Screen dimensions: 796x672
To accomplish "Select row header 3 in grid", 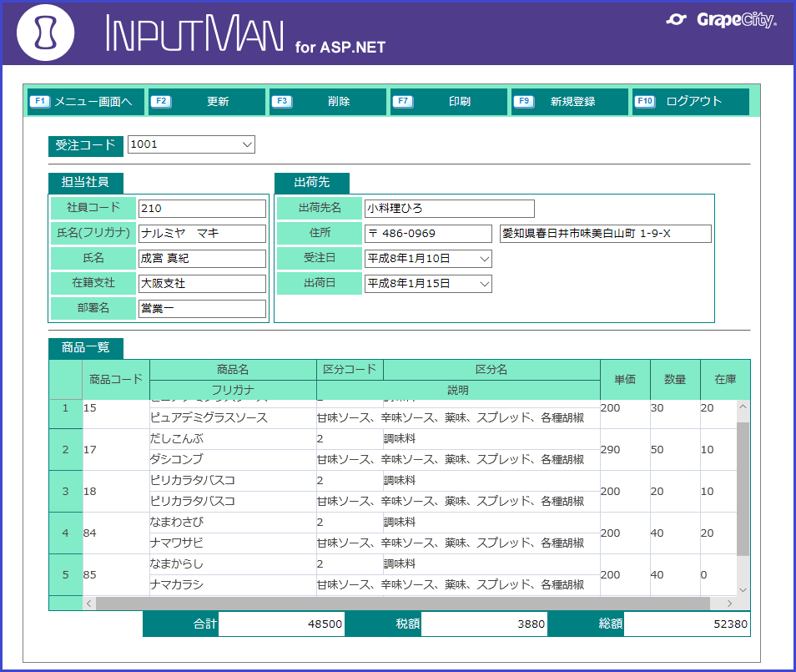I will point(65,491).
